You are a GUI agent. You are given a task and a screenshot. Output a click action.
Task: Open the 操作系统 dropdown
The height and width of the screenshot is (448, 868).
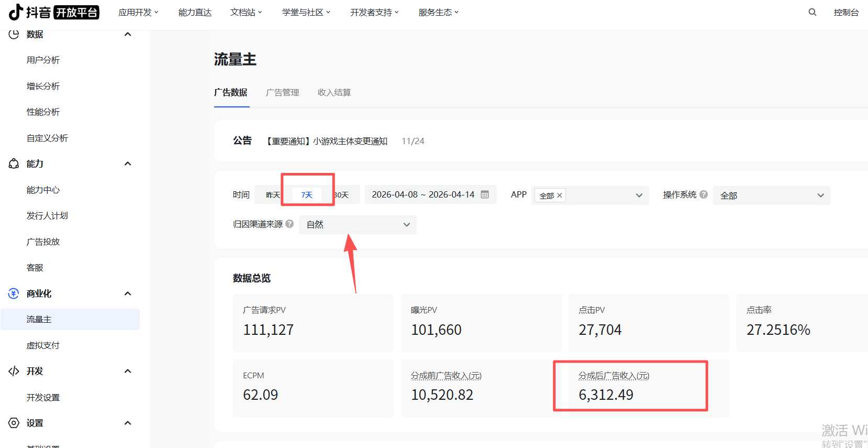tap(771, 195)
